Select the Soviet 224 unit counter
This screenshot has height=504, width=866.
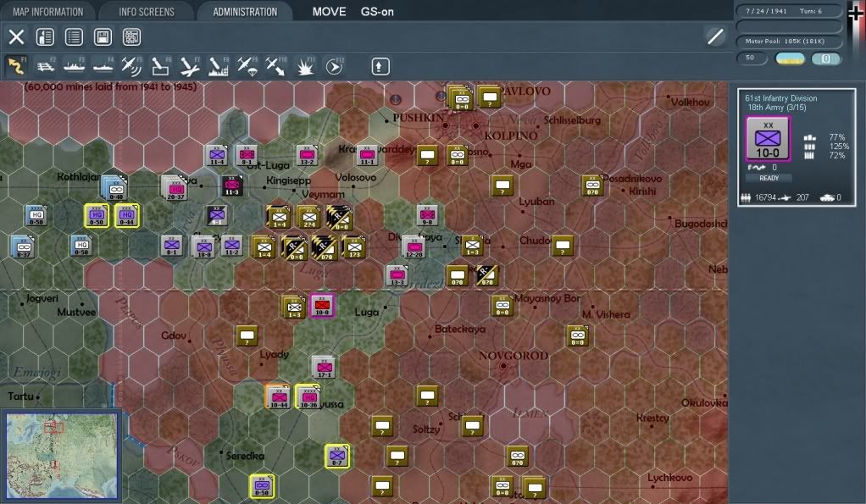pyautogui.click(x=308, y=217)
